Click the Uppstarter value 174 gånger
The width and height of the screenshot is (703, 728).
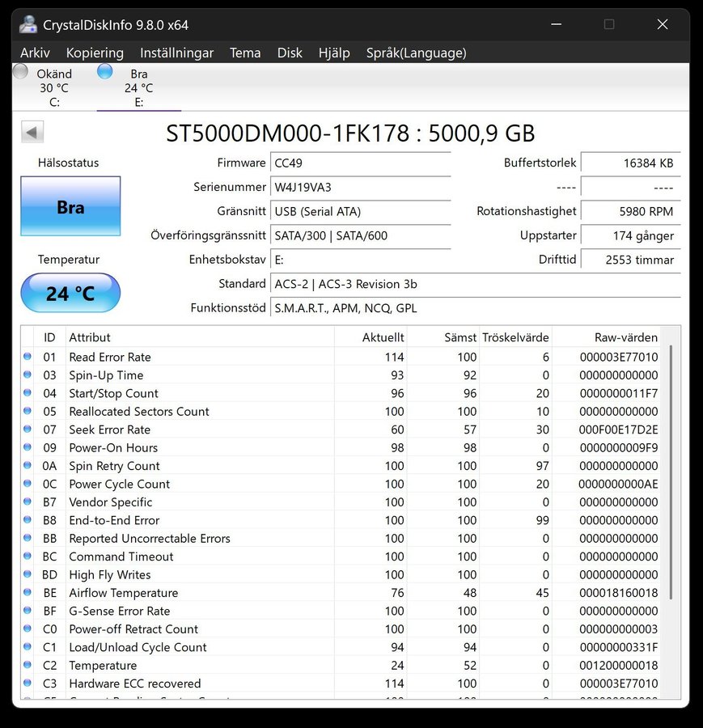[x=630, y=235]
